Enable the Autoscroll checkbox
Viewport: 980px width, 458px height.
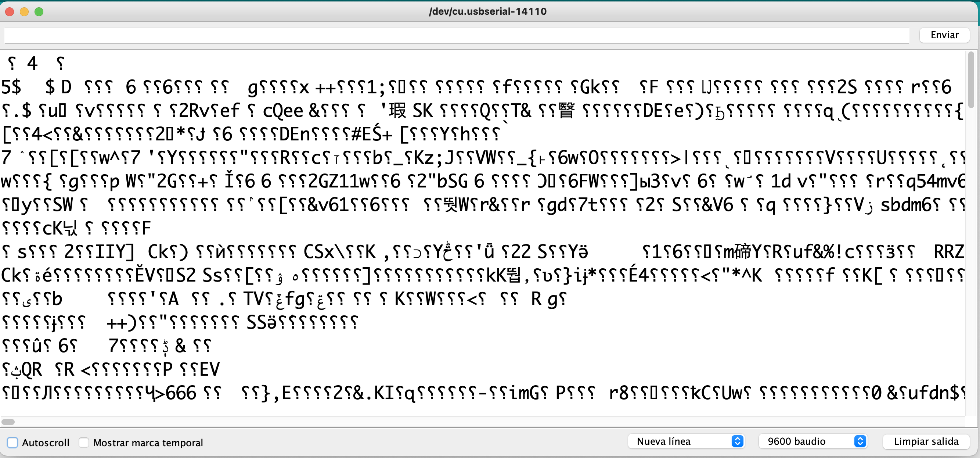tap(12, 443)
